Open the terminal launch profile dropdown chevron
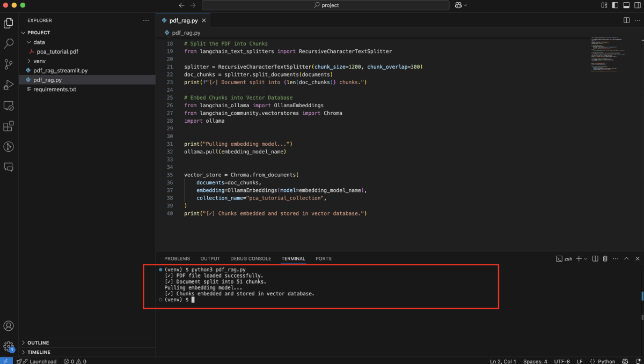This screenshot has height=364, width=644. pos(586,259)
